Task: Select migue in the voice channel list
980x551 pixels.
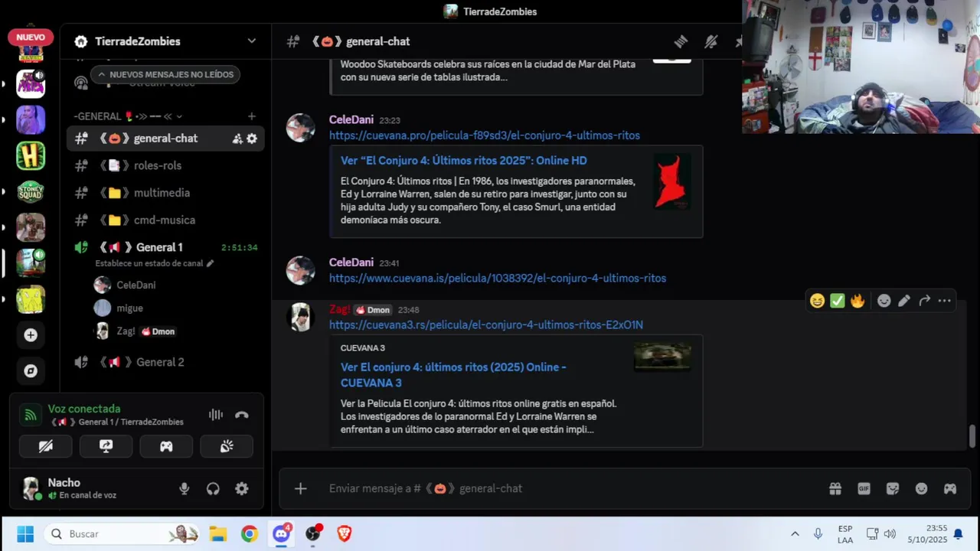Action: (x=129, y=308)
